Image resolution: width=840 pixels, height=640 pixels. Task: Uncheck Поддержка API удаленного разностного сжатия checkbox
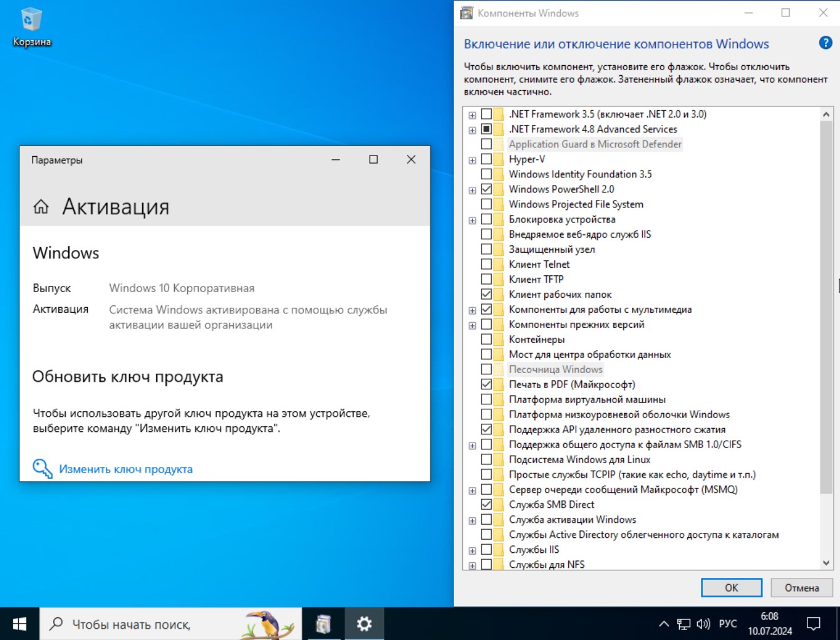tap(486, 429)
